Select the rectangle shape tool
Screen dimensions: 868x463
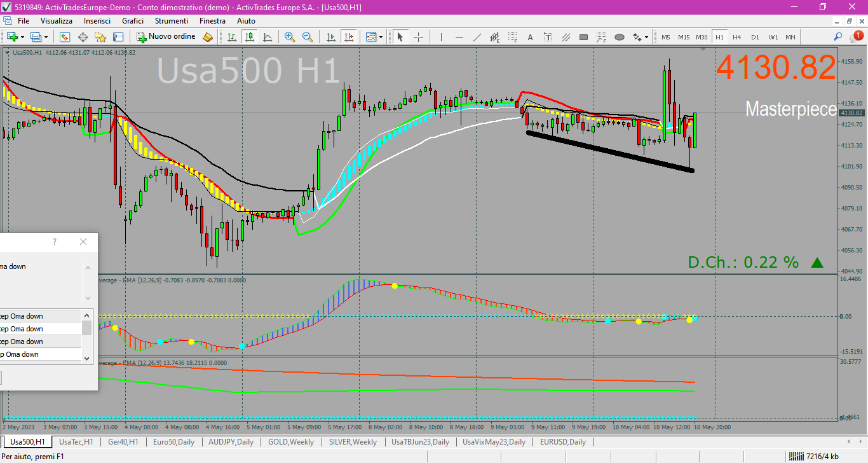[584, 37]
